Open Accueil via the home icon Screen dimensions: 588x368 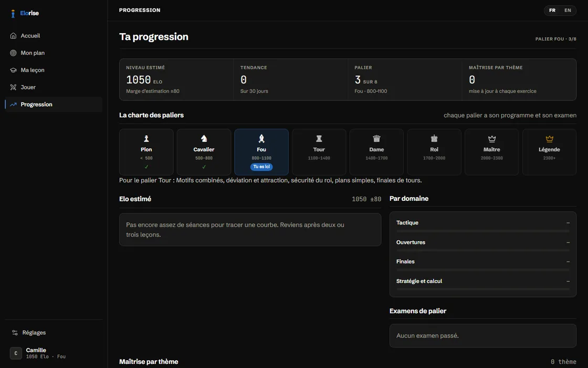click(13, 36)
